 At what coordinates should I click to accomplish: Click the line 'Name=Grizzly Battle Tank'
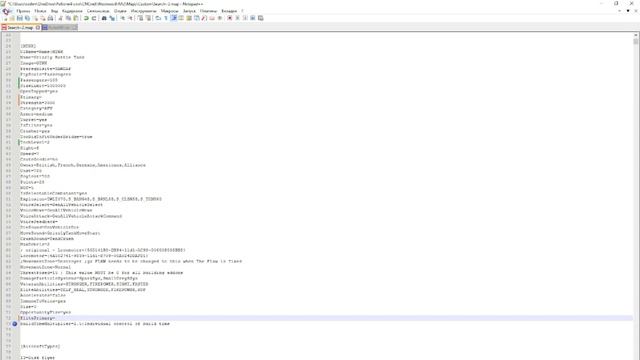point(52,57)
